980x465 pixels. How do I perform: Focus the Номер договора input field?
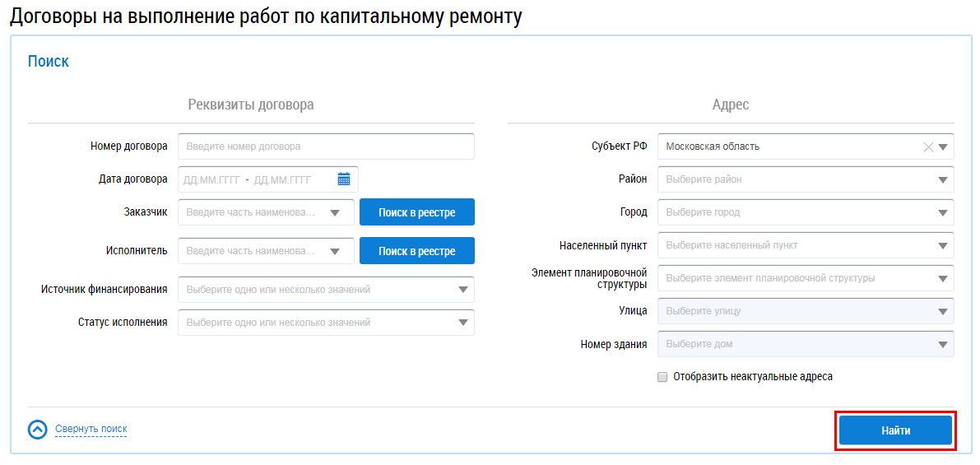click(x=326, y=146)
